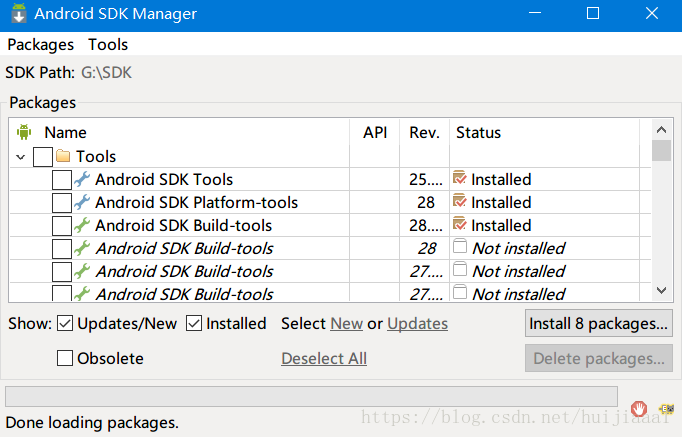Click the scrollbar up arrow
The image size is (682, 437).
click(661, 130)
